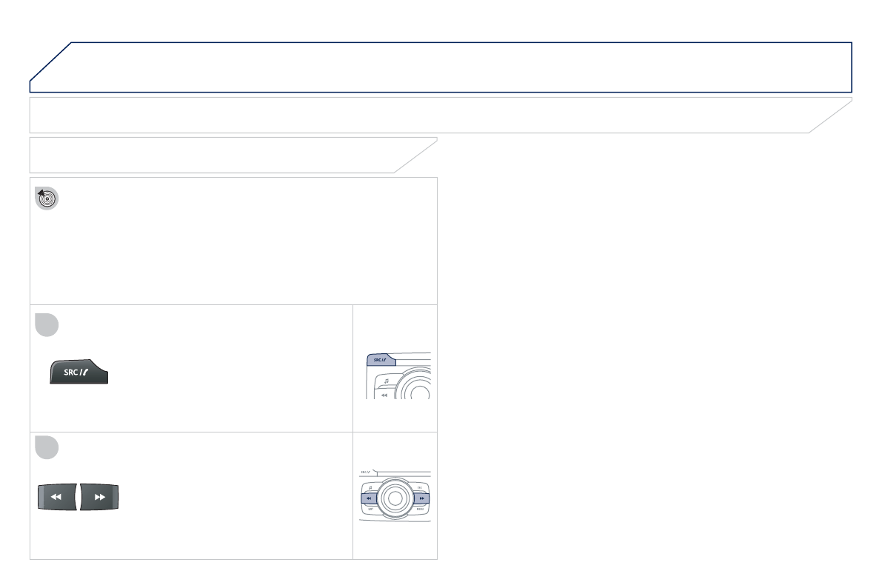Click the MENU key on the radio diagram
882x588 pixels.
420,509
